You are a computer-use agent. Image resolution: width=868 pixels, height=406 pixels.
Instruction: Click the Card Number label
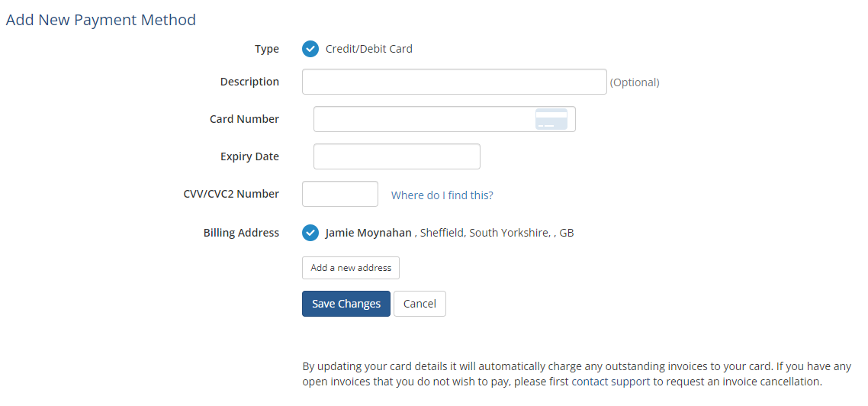[x=244, y=119]
